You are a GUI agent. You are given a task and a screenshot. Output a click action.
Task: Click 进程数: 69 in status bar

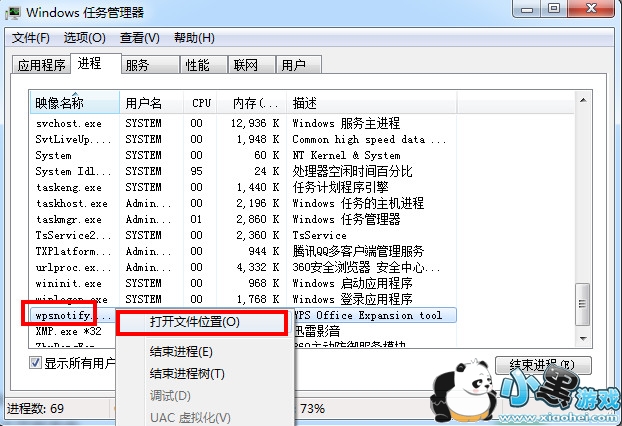click(x=35, y=408)
